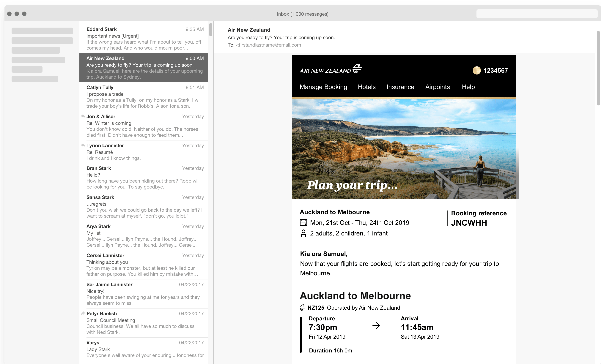Image resolution: width=601 pixels, height=364 pixels.
Task: Click the recipient address firstandlastname@email.com
Action: click(268, 45)
